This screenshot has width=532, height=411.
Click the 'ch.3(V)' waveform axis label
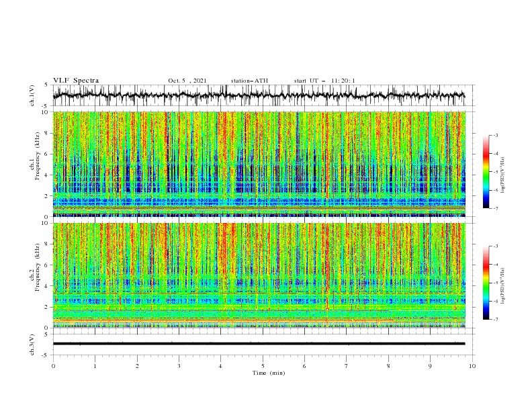tap(32, 345)
